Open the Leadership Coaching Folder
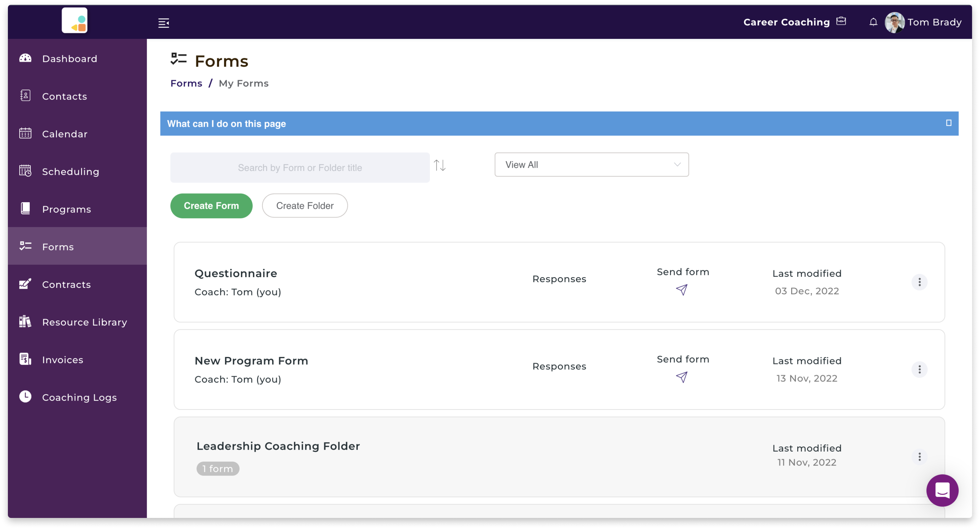The image size is (980, 529). tap(278, 446)
